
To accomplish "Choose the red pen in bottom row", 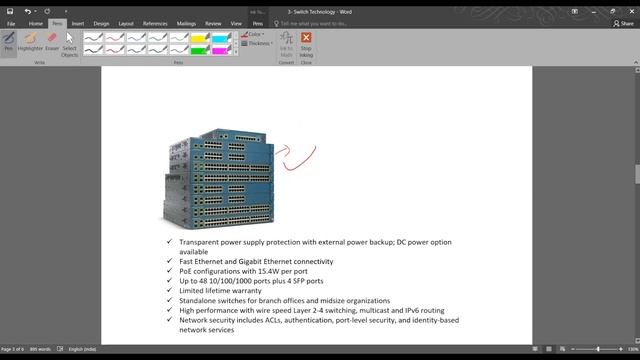I will 115,50.
